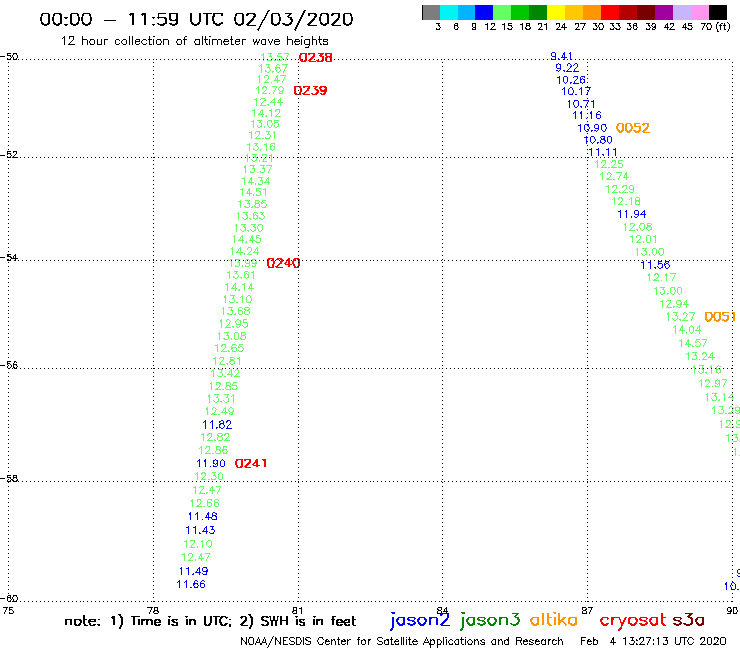Click the latitude axis label -56

click(x=9, y=365)
